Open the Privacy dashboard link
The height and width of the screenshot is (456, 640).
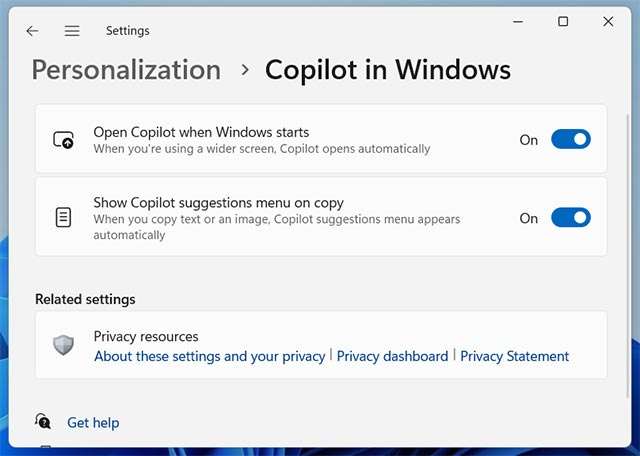(x=392, y=356)
